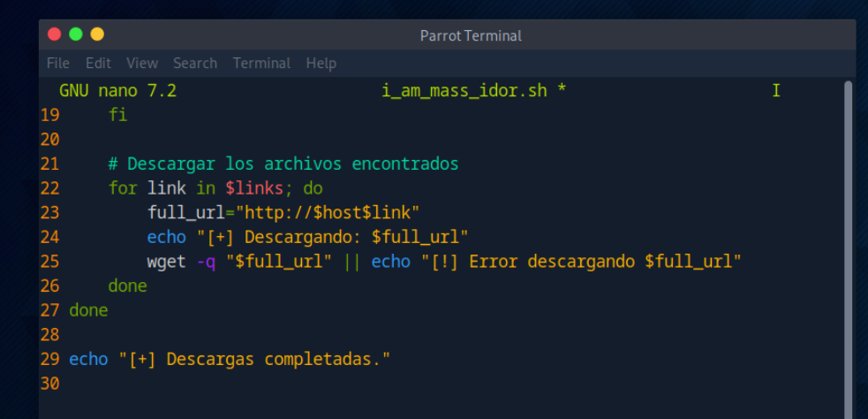The width and height of the screenshot is (868, 419).
Task: Click the 'echo' command on line 29
Action: tap(88, 359)
